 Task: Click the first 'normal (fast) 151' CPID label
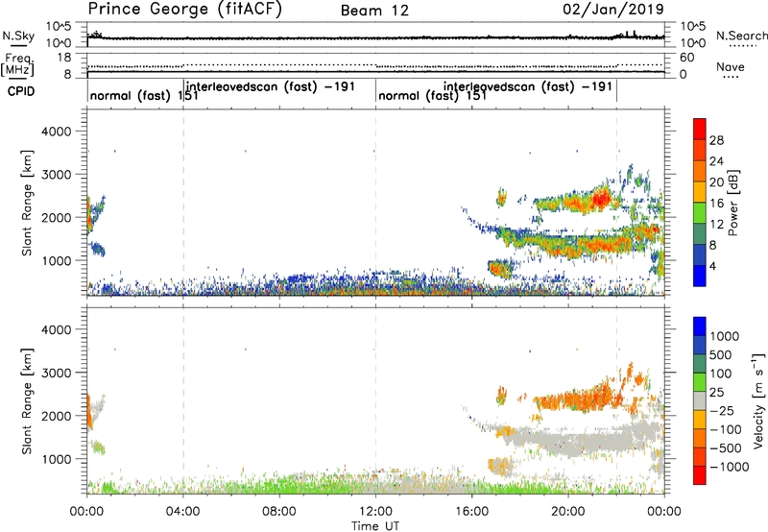pos(144,95)
